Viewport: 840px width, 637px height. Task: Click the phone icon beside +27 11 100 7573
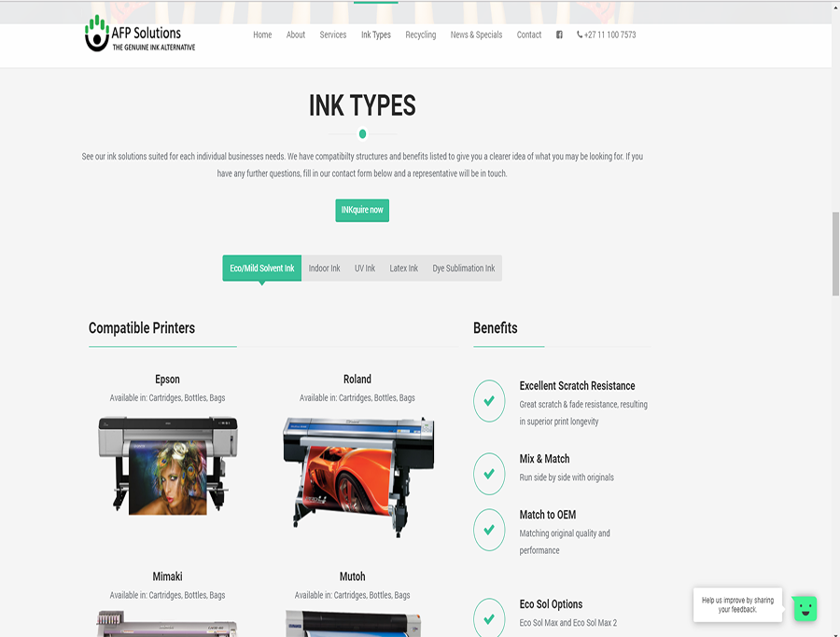coord(580,35)
